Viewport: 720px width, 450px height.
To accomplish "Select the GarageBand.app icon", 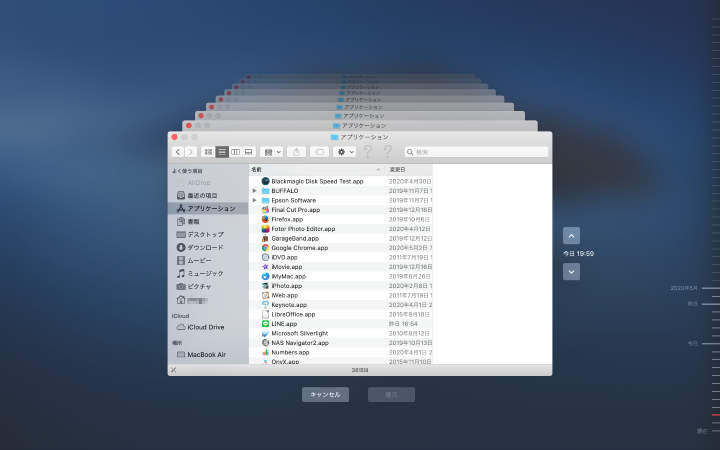I will 265,238.
